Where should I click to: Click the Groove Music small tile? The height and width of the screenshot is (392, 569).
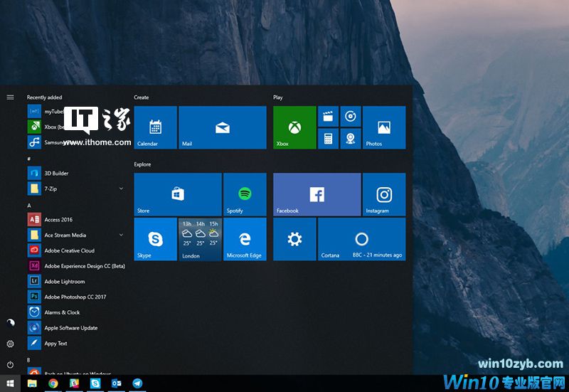tap(351, 117)
